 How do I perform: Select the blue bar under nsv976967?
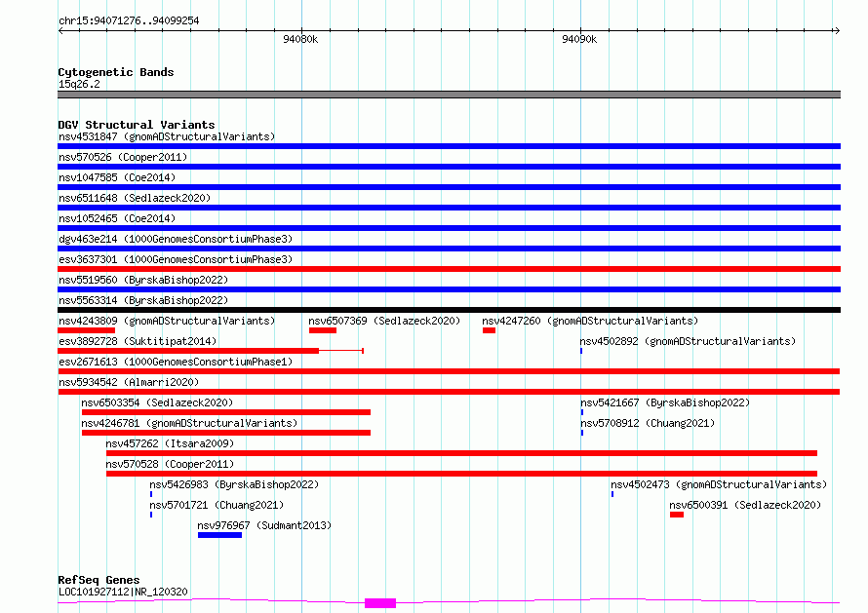click(219, 535)
